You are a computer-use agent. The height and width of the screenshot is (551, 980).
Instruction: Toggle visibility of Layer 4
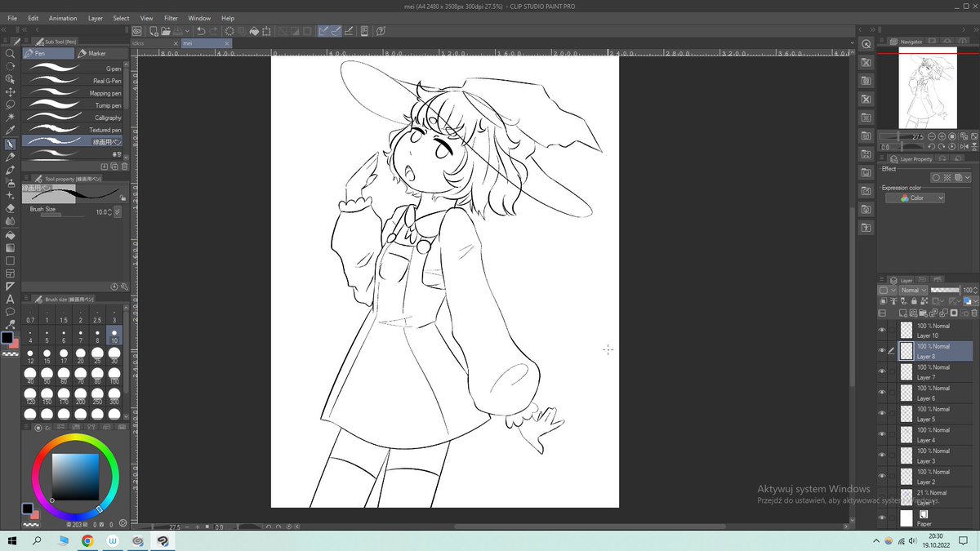coord(882,434)
